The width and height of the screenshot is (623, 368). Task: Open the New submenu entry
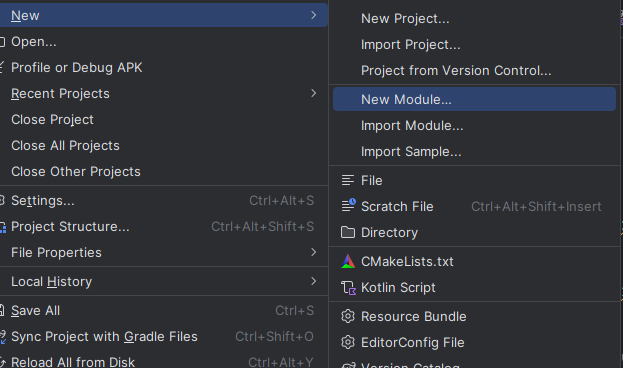163,15
